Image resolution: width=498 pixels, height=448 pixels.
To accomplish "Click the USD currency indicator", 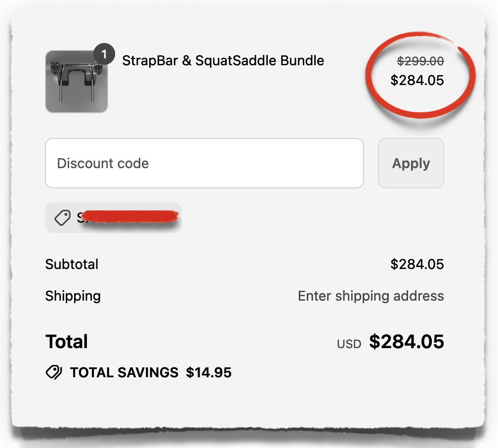I will click(x=349, y=343).
